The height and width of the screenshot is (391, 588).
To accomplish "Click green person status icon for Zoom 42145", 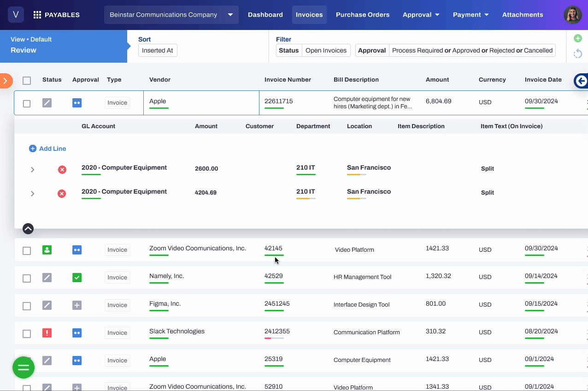I will coord(47,250).
